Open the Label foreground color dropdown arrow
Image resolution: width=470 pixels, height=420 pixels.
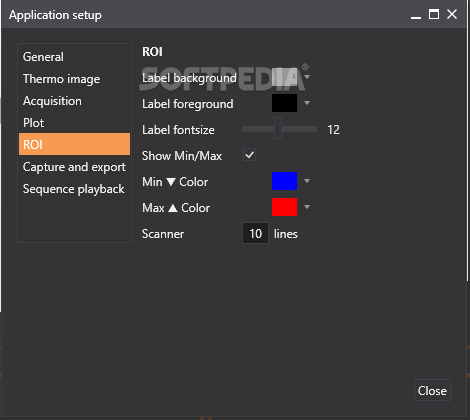pos(307,103)
